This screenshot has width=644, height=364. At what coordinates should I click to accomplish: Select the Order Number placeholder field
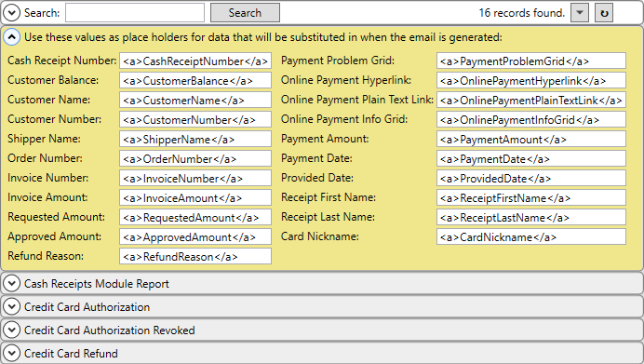click(195, 158)
